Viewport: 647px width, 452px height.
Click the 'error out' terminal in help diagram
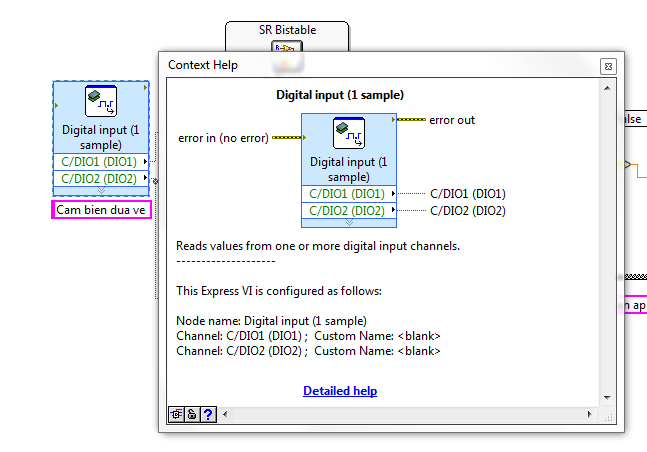tap(452, 120)
